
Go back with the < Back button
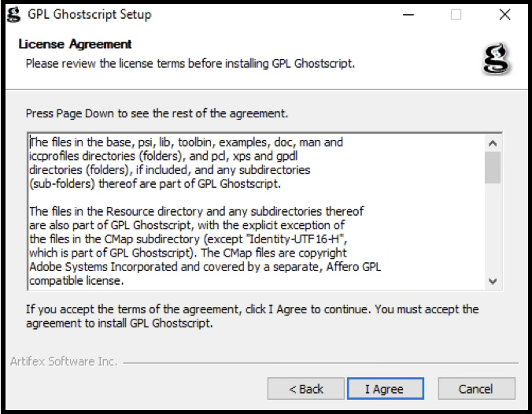(305, 389)
